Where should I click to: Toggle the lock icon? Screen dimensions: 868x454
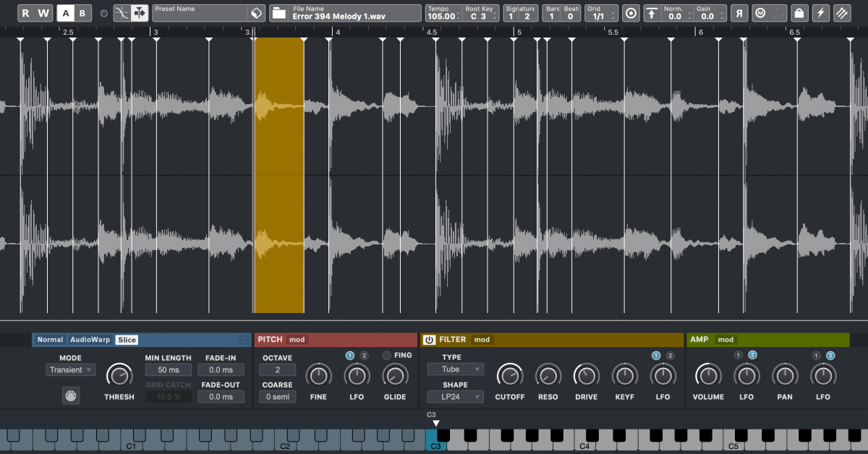pos(799,13)
